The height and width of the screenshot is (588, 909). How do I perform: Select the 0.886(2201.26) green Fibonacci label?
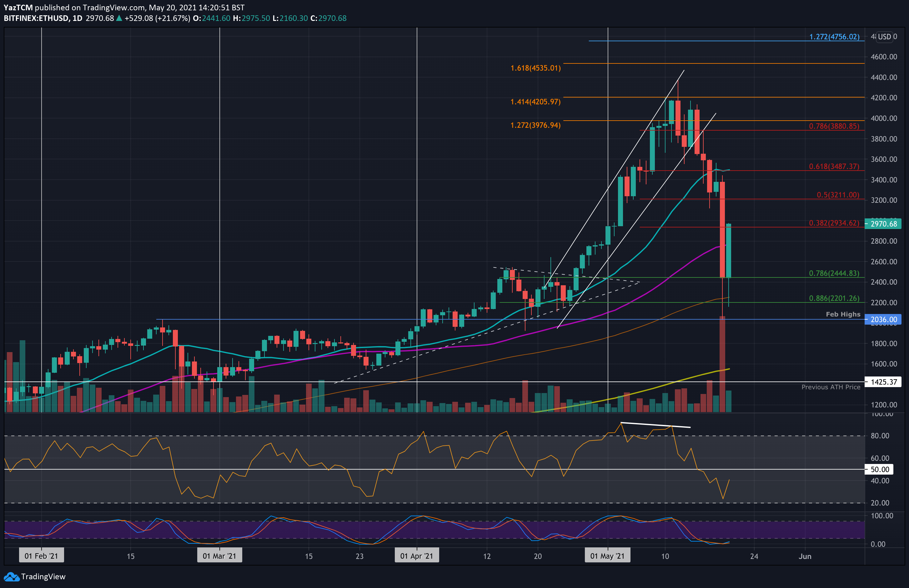pos(834,298)
